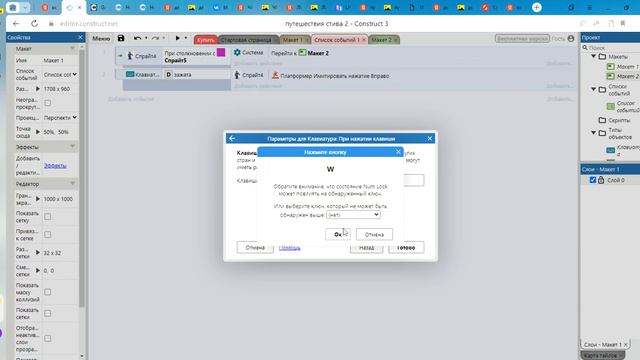Click the help link in the parameters dialog
This screenshot has height=360, width=640.
pyautogui.click(x=289, y=248)
